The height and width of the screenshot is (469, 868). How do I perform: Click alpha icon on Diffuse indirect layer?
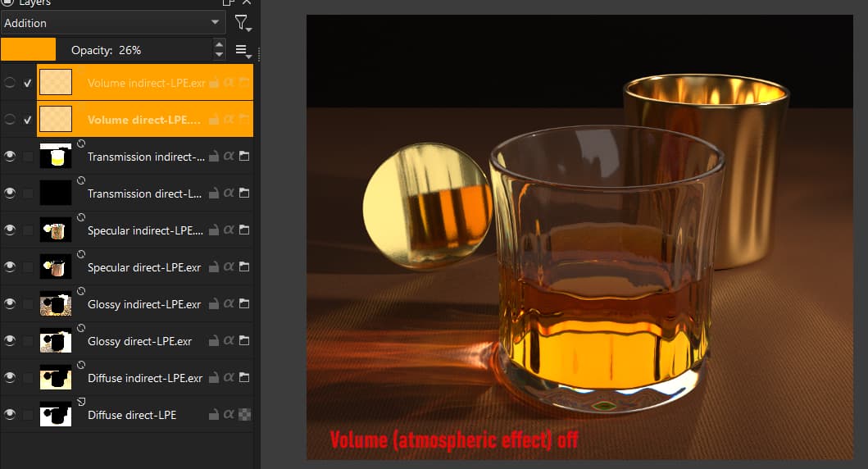tap(229, 378)
